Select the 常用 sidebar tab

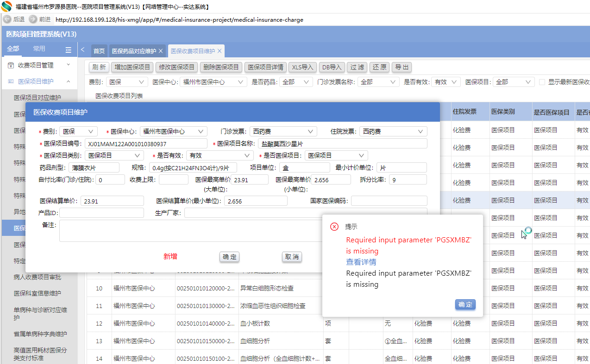39,49
